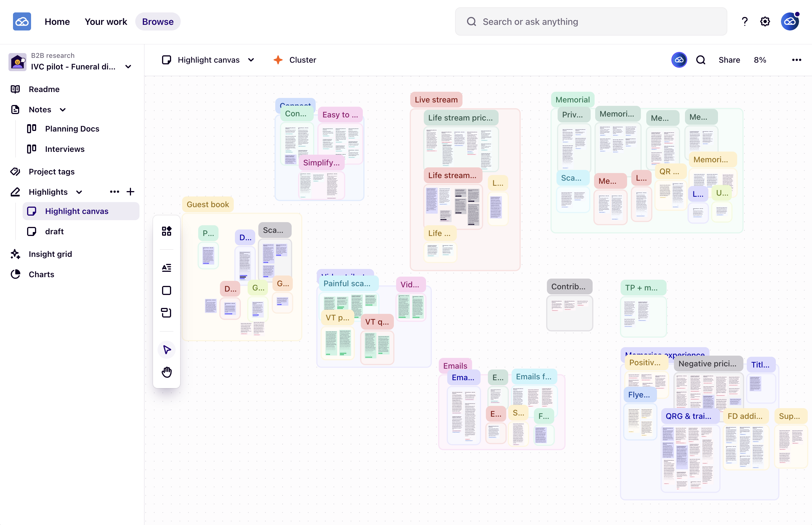Go to the Home tab
Viewport: 812px width, 525px height.
tap(57, 21)
